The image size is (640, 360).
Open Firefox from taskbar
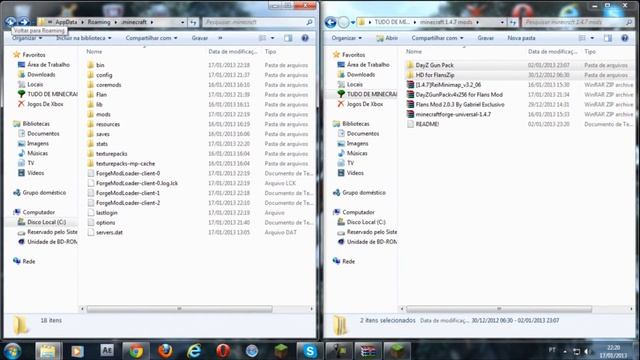tap(165, 351)
